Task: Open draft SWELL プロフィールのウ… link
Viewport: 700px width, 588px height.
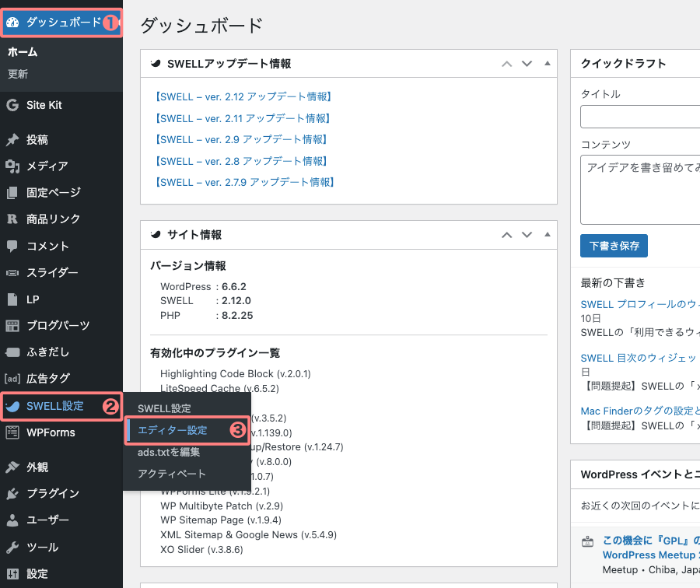Action: pos(640,304)
